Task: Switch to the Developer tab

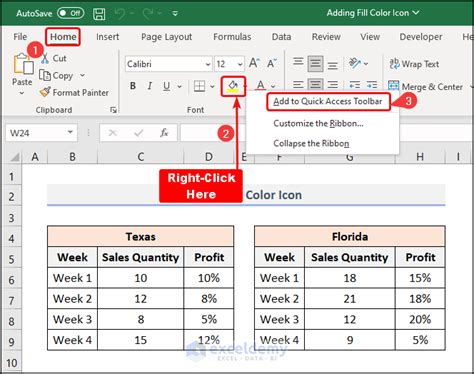Action: coord(421,37)
